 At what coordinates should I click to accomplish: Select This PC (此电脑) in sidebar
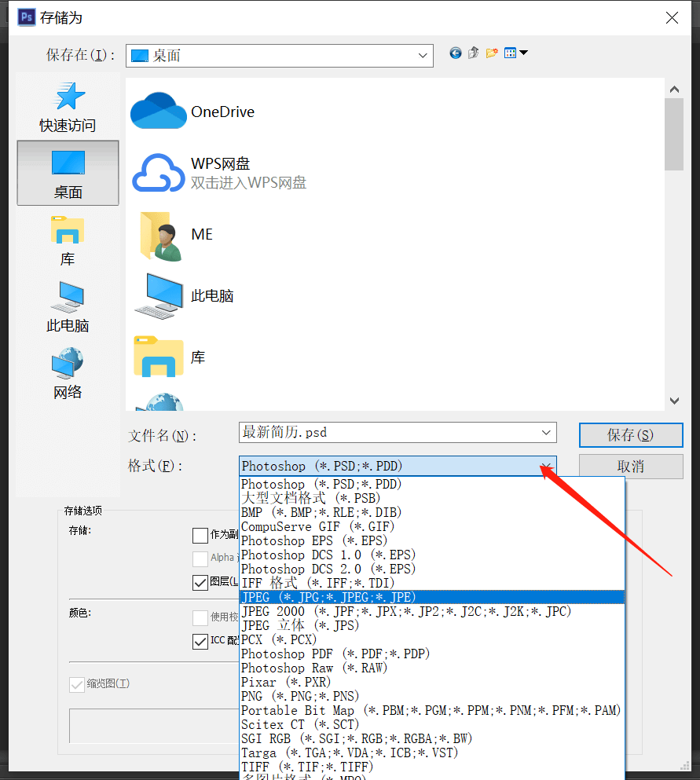[x=68, y=307]
